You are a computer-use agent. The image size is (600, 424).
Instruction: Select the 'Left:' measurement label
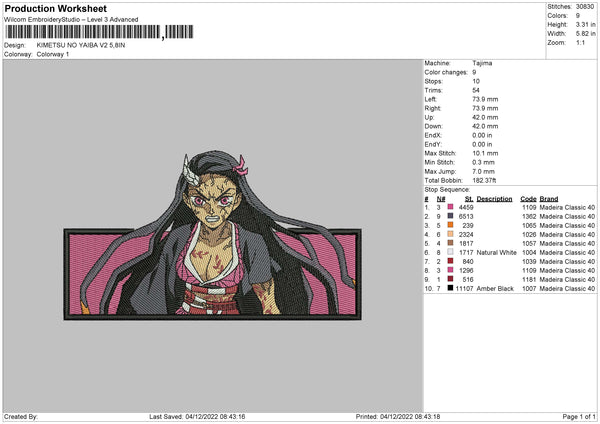(429, 99)
